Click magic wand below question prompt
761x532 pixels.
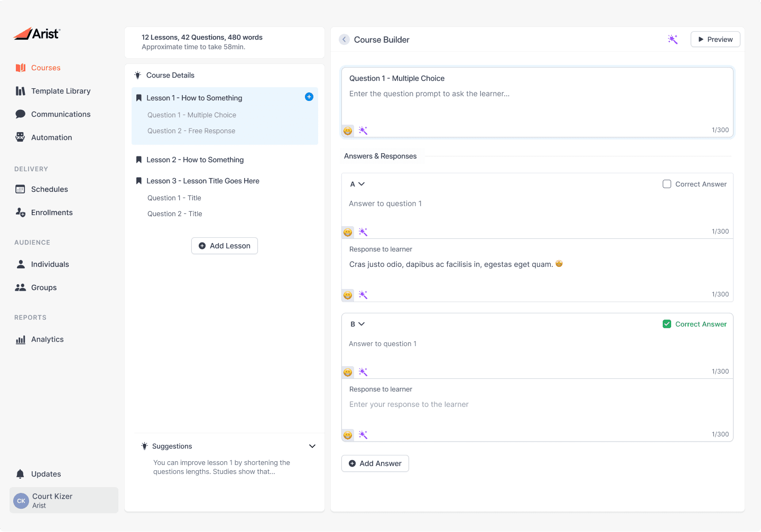tap(363, 130)
